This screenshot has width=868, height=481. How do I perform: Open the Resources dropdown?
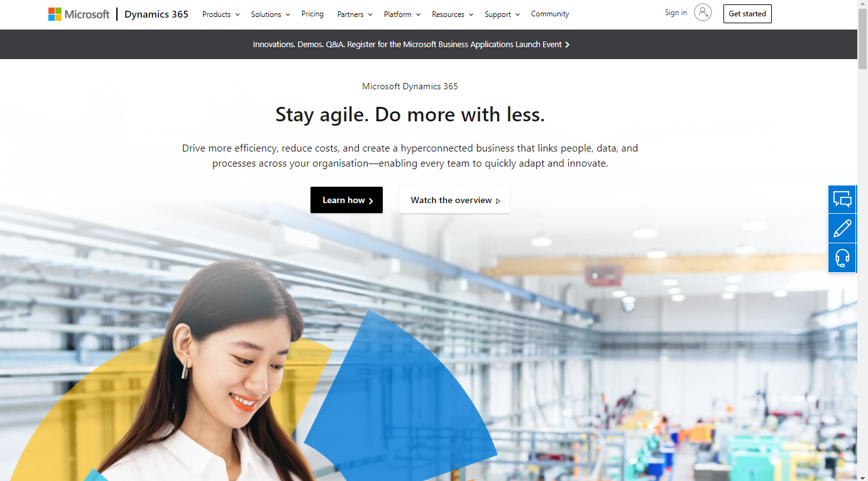pyautogui.click(x=453, y=14)
